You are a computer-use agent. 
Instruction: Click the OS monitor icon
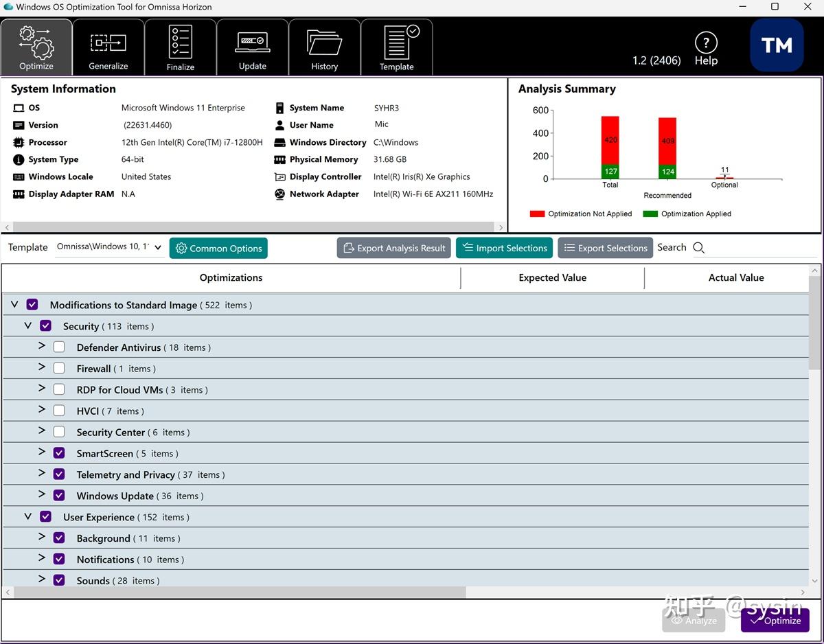click(x=19, y=108)
